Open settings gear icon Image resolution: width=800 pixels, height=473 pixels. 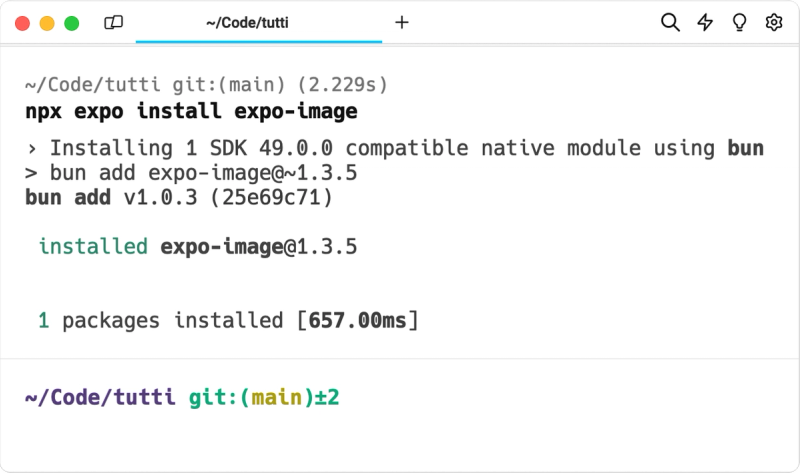click(x=774, y=22)
